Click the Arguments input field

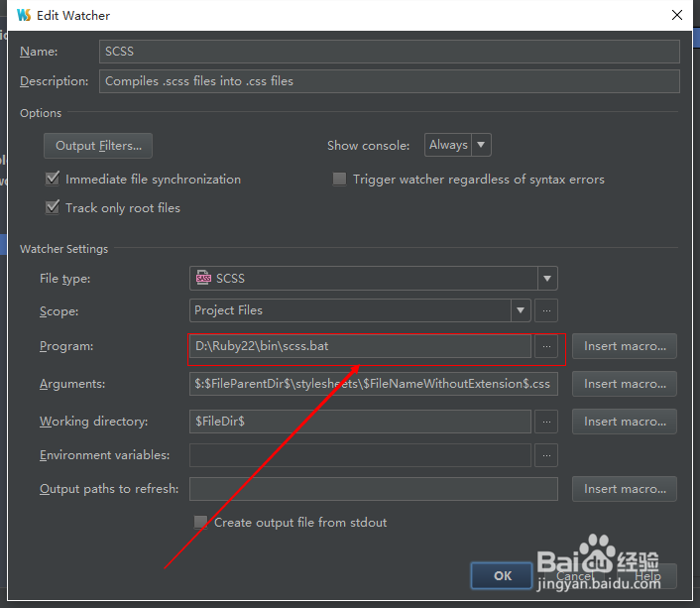pos(374,384)
